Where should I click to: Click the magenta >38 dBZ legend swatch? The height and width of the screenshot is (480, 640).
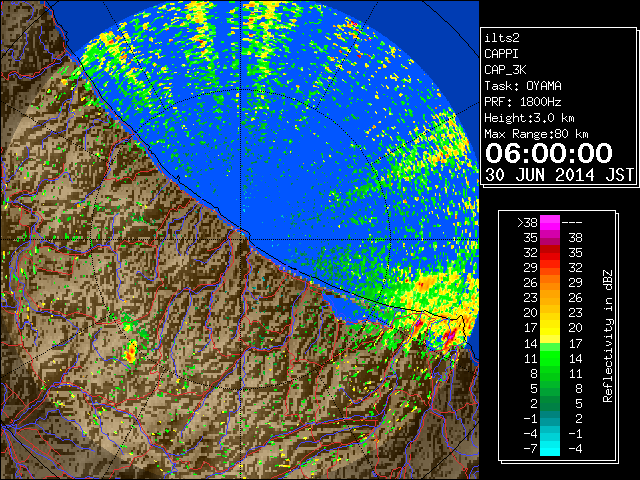[x=550, y=223]
